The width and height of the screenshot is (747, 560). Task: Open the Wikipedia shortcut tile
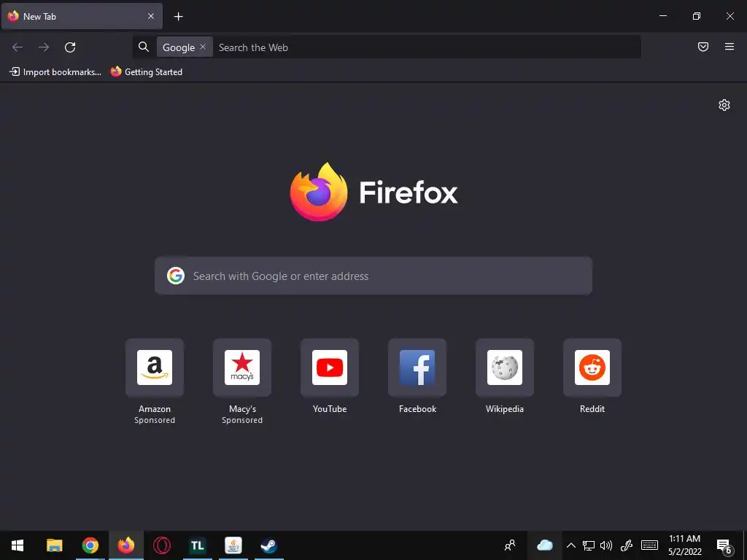505,367
